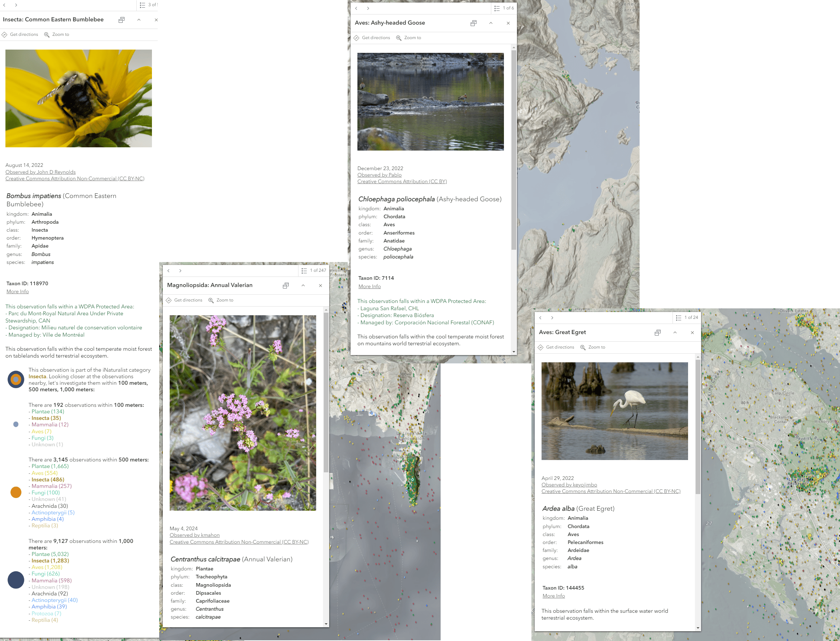
Task: Collapse the Annual Valerian popup
Action: click(x=303, y=286)
